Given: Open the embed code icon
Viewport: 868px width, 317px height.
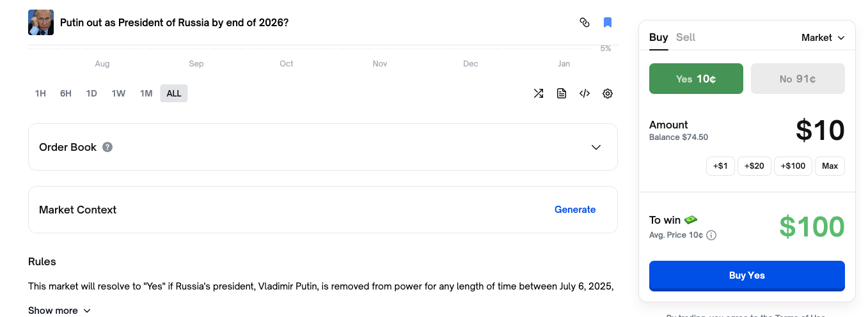Looking at the screenshot, I should click(x=585, y=93).
